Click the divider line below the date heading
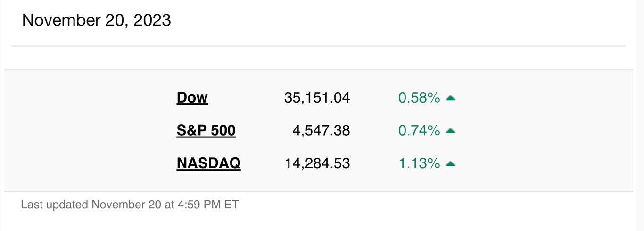 coord(318,46)
